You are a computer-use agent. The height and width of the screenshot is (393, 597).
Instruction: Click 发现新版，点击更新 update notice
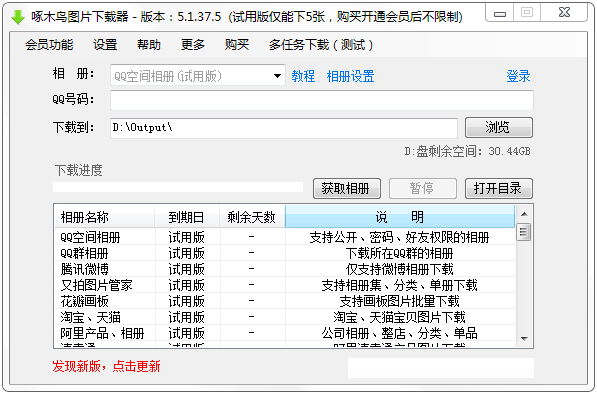[106, 366]
